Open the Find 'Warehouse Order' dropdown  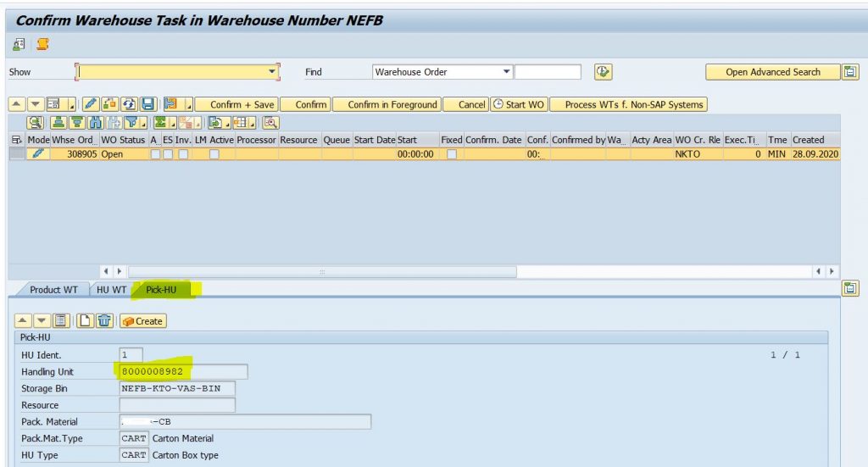tap(506, 71)
